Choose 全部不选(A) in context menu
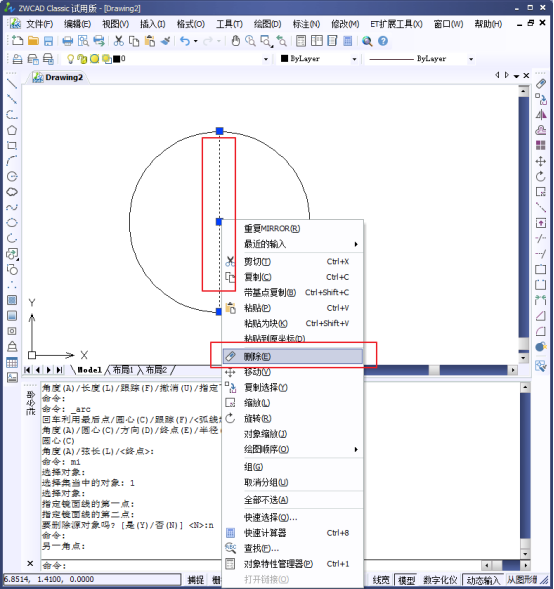 pos(293,500)
